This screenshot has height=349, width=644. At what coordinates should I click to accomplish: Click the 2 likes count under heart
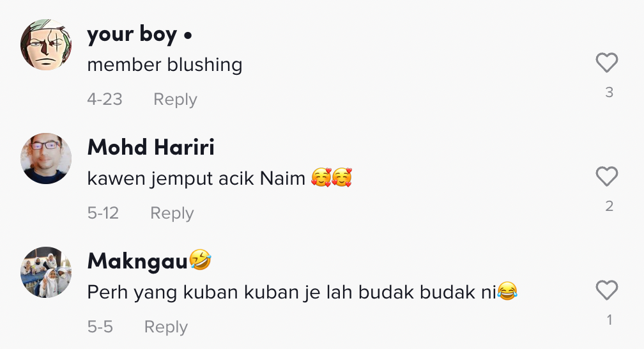click(609, 206)
